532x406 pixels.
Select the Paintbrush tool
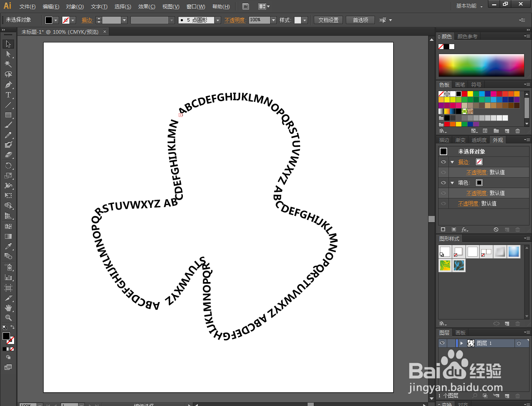coord(8,125)
